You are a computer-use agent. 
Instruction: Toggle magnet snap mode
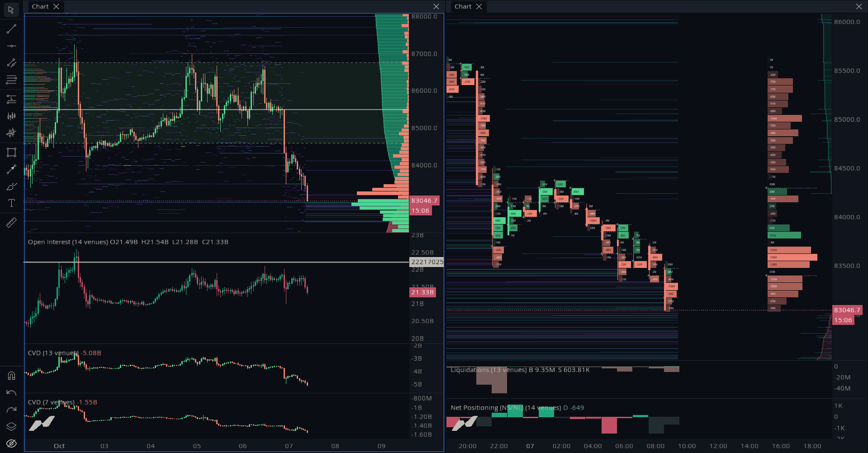11,376
